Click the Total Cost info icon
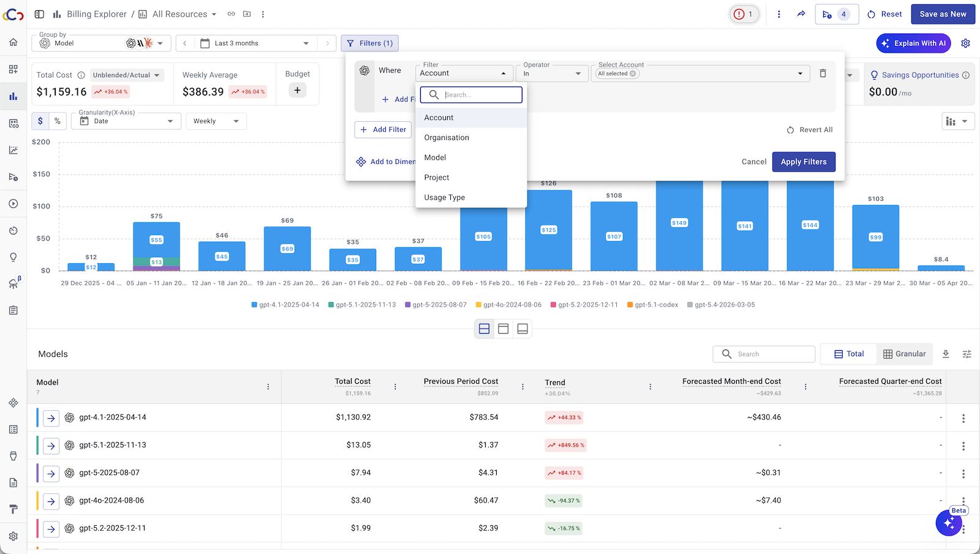This screenshot has height=554, width=980. pos(81,75)
